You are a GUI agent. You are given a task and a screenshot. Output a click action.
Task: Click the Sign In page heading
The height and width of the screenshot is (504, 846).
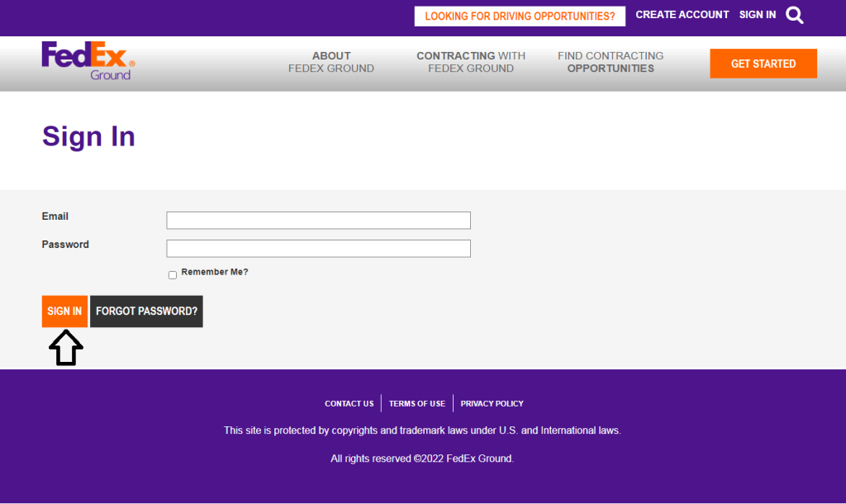pos(88,136)
